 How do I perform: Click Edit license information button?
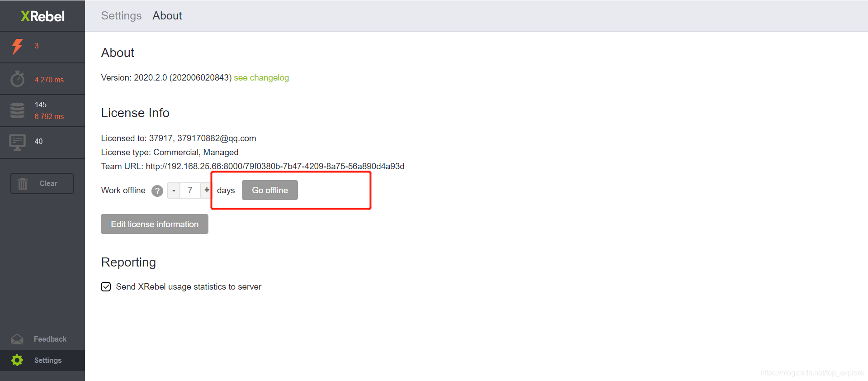155,224
